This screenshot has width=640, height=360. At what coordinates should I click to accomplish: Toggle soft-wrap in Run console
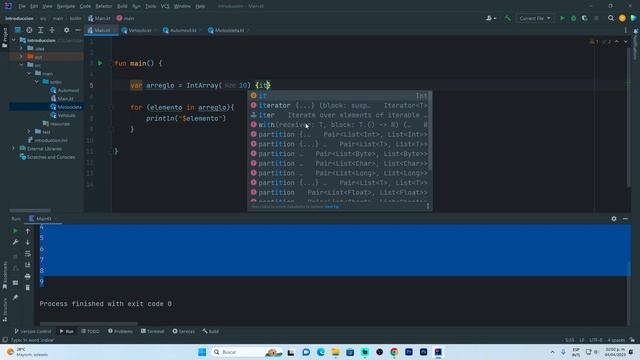coord(27,254)
